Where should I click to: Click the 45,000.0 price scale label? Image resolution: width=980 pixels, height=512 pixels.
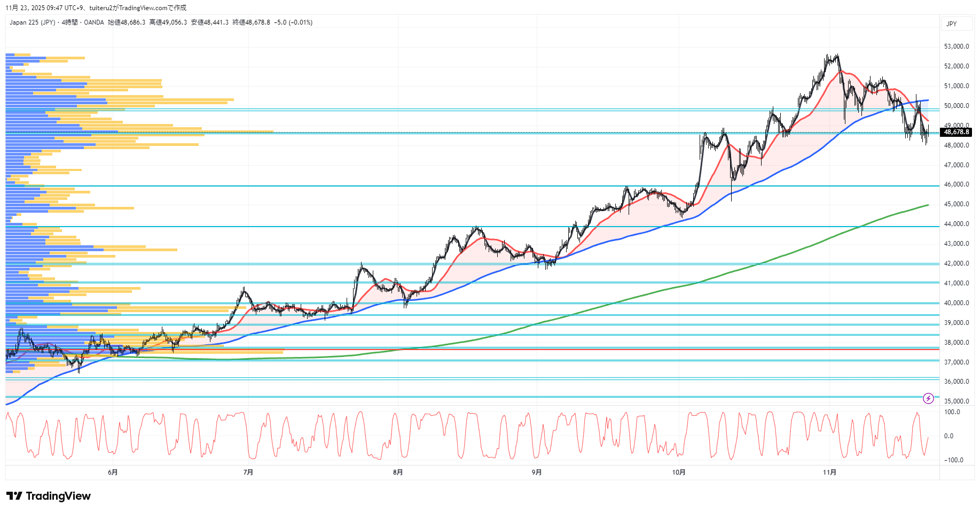click(x=956, y=204)
